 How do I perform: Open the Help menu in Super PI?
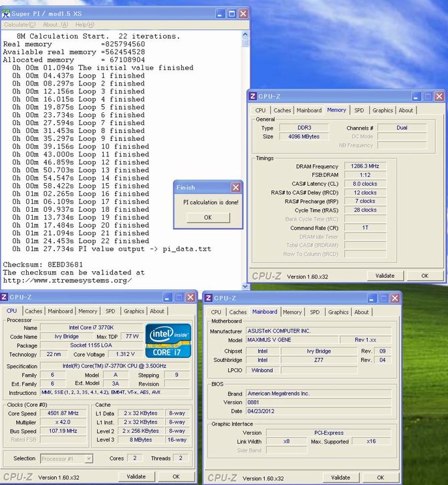(x=85, y=25)
